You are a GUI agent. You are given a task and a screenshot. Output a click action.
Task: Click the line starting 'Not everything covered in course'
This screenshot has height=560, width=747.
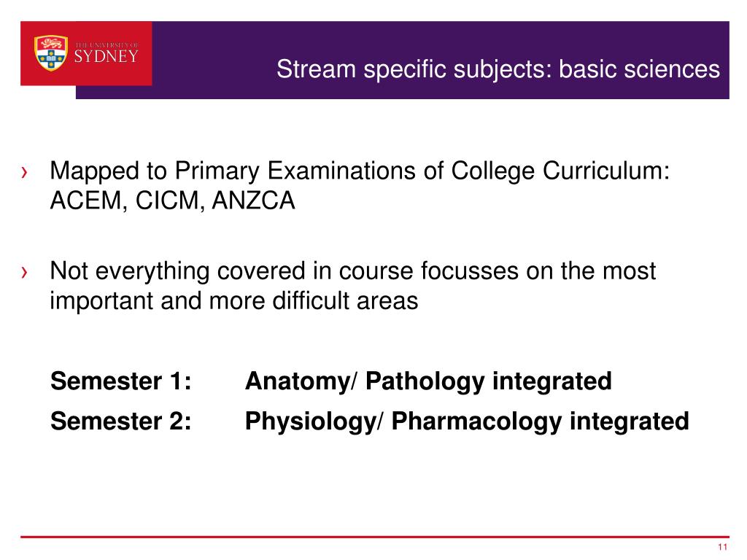tap(353, 272)
